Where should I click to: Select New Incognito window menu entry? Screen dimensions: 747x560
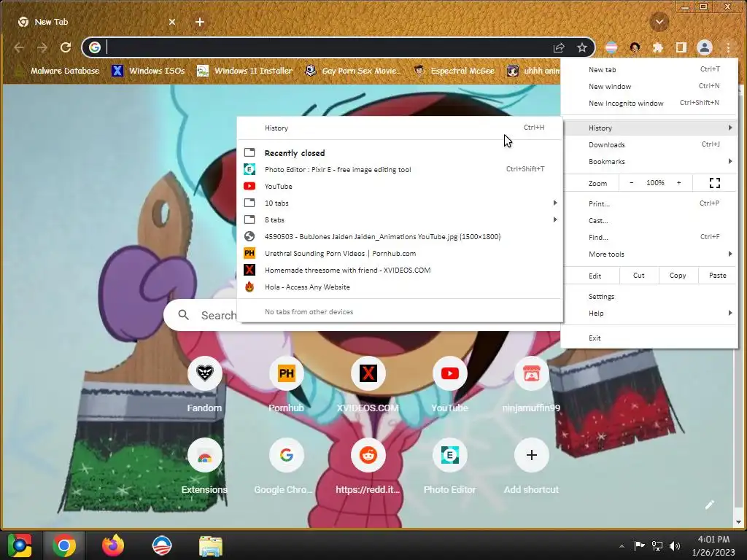(649, 103)
